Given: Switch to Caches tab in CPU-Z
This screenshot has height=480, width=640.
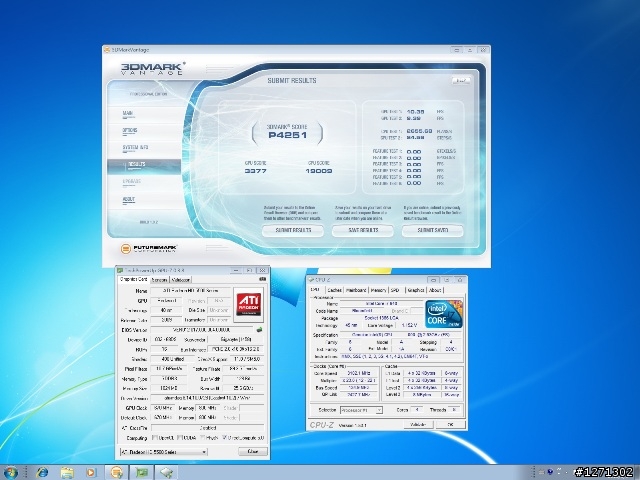Looking at the screenshot, I should point(334,290).
